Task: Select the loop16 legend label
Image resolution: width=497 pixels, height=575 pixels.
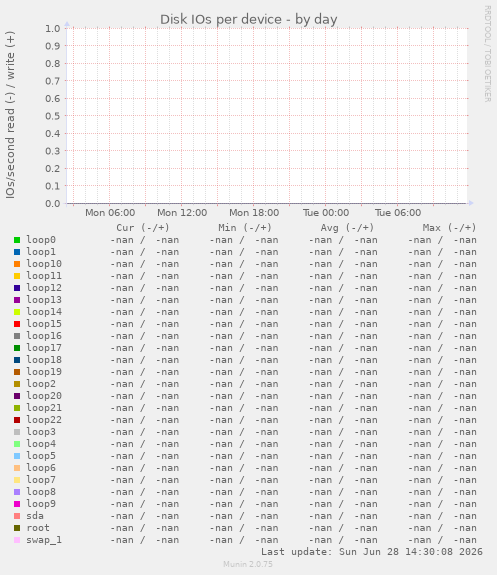Action: pyautogui.click(x=44, y=336)
